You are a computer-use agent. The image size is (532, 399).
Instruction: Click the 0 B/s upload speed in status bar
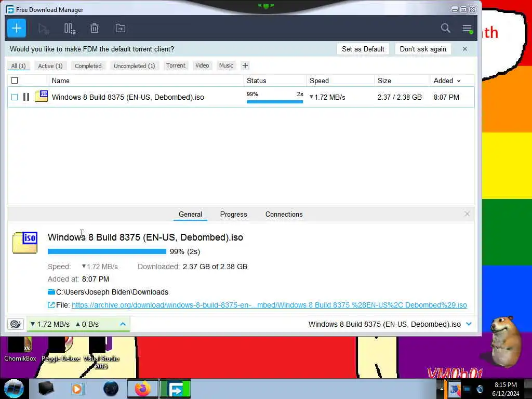[x=87, y=324]
